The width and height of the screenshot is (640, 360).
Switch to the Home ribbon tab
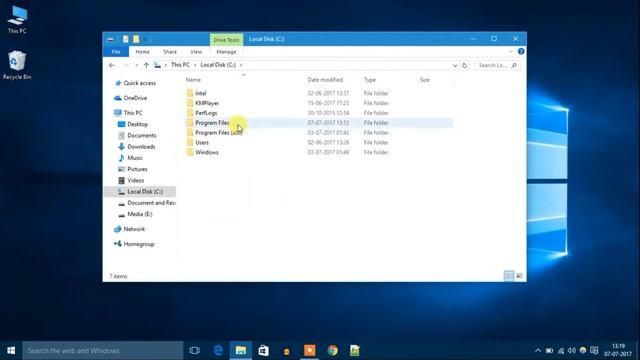142,52
